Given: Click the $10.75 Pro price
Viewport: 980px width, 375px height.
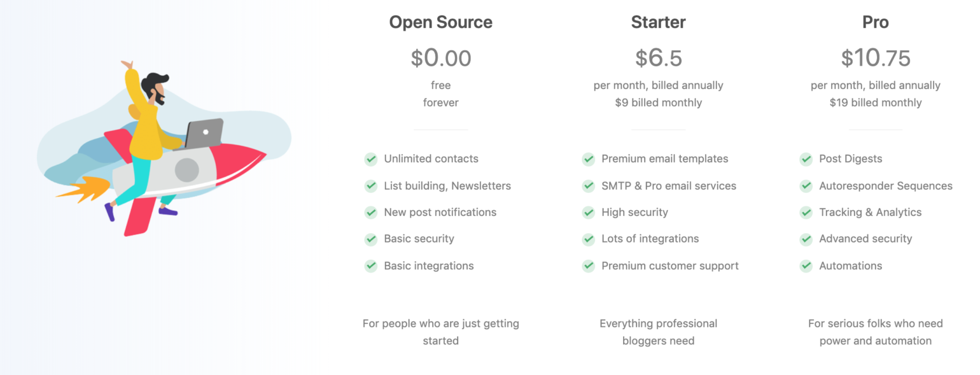Looking at the screenshot, I should coord(876,58).
